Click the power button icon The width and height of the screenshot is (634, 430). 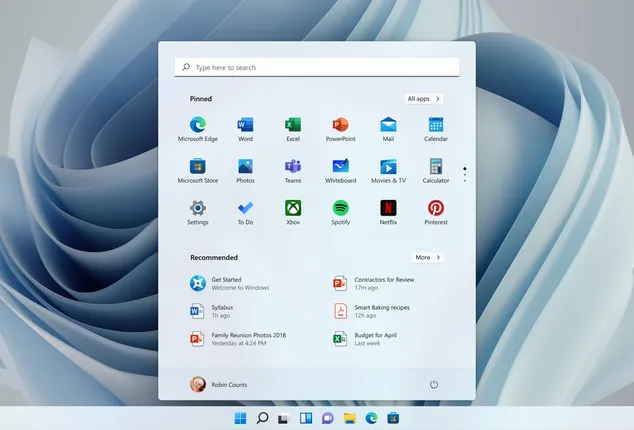click(x=434, y=384)
